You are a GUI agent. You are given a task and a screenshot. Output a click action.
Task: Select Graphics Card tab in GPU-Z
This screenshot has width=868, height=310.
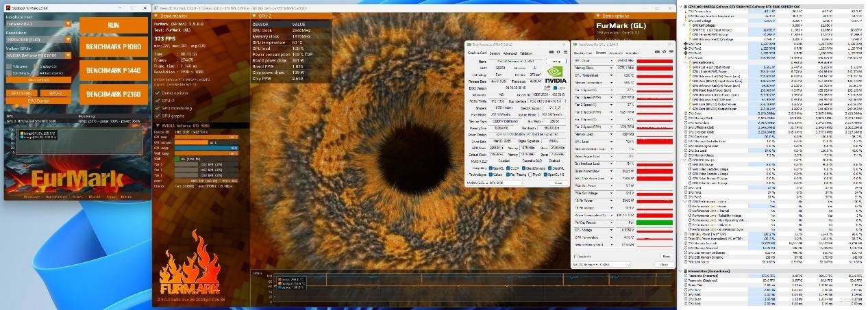coord(478,53)
